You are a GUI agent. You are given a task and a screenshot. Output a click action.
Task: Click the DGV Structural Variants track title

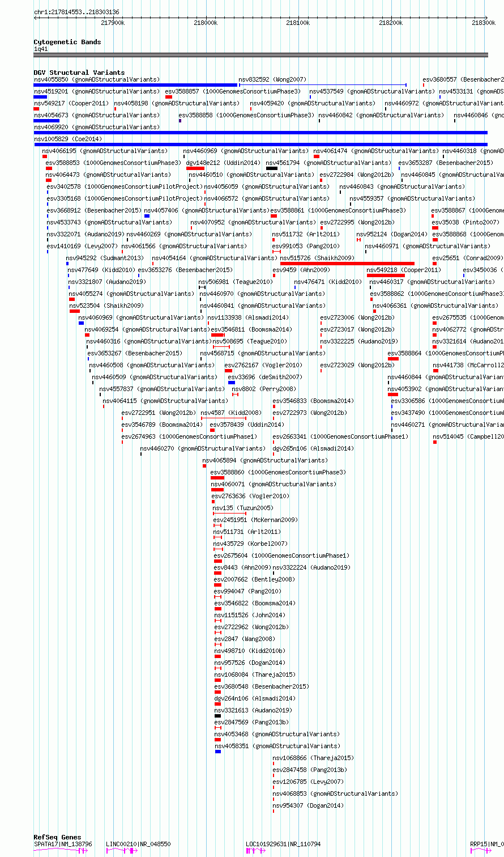79,73
